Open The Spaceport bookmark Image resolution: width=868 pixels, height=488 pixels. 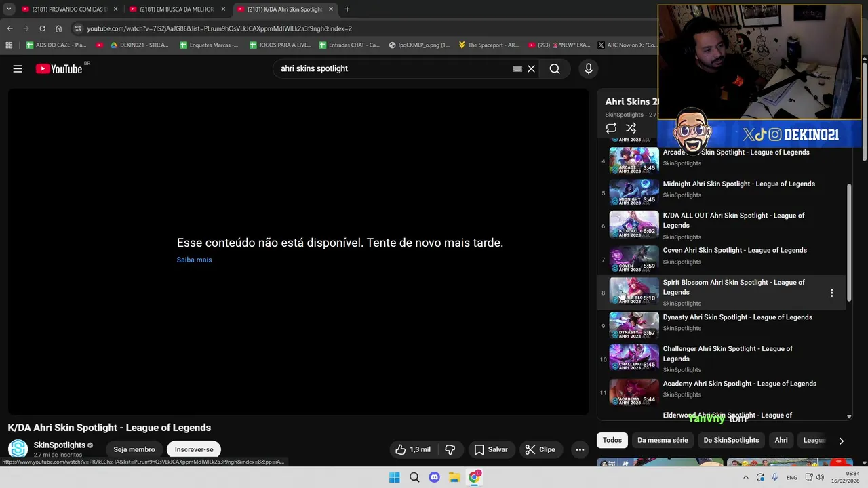coord(488,45)
